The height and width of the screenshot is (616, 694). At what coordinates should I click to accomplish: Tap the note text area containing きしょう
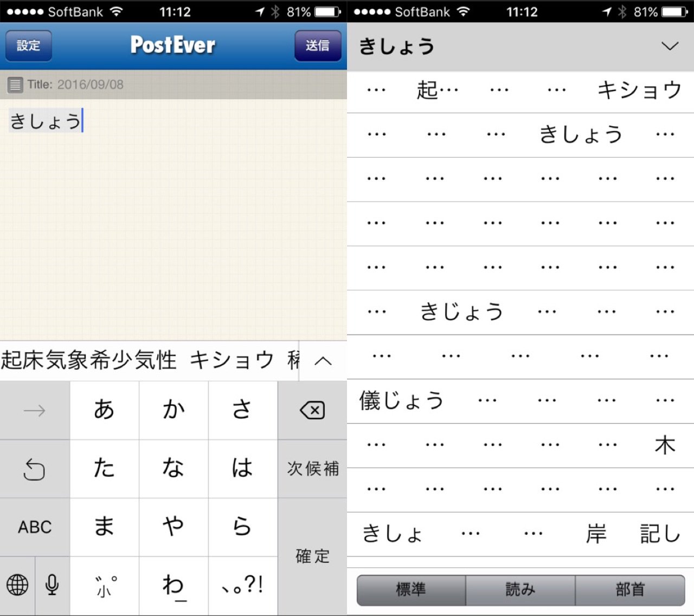(173, 219)
